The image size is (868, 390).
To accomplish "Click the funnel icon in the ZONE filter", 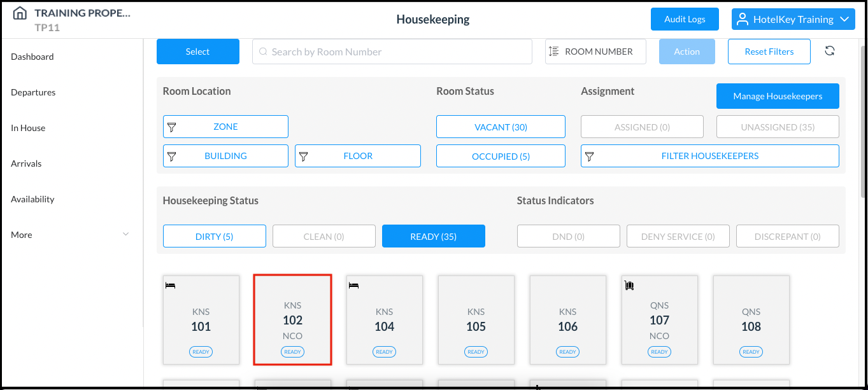I will click(172, 127).
